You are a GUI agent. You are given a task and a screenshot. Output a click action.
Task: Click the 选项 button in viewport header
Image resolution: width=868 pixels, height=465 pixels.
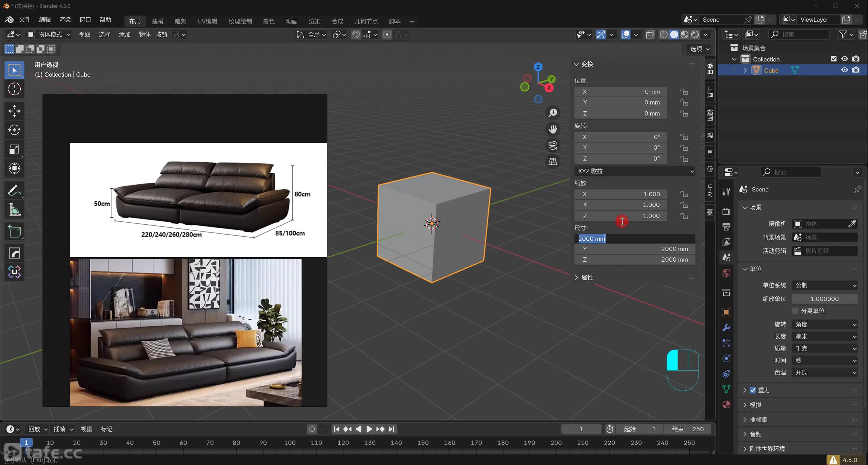click(x=699, y=49)
